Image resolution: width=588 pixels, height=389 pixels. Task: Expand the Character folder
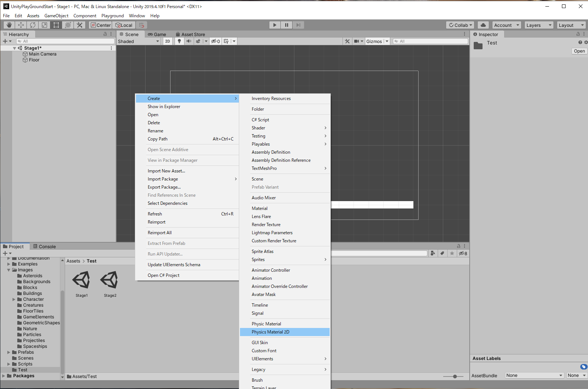14,299
